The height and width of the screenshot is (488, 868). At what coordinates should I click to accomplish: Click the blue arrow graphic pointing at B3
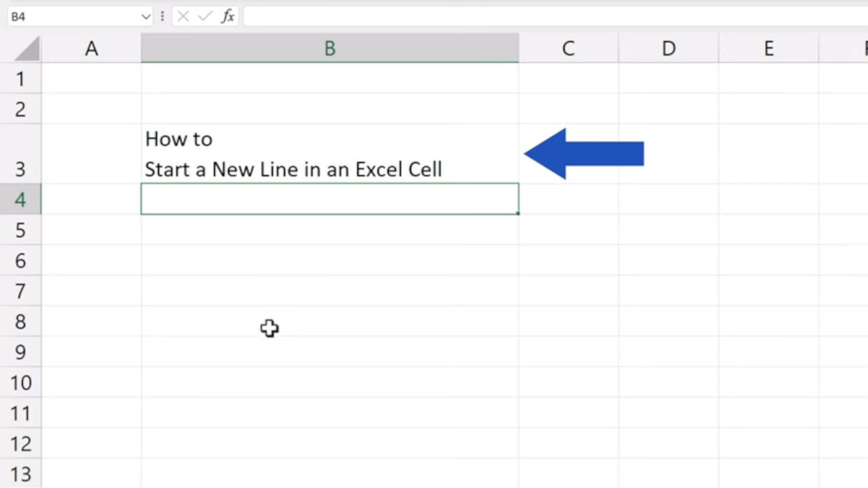pyautogui.click(x=582, y=153)
